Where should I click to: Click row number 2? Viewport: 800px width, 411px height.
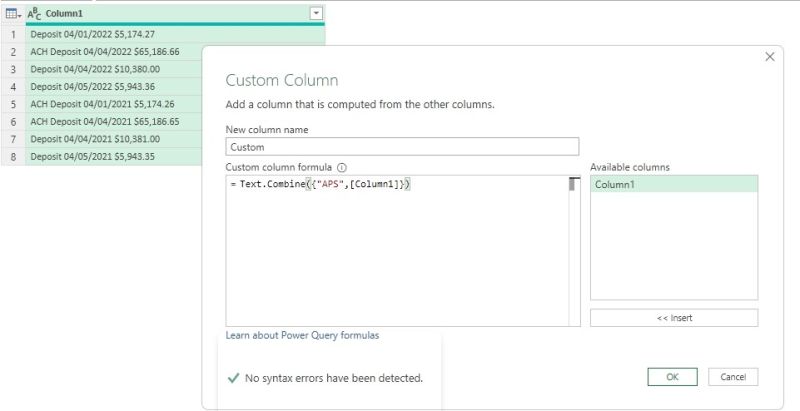[13, 52]
